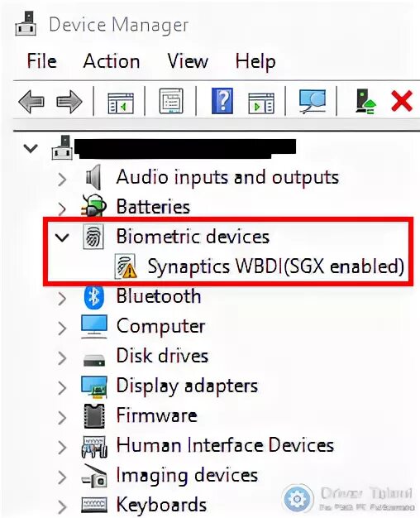Viewport: 420px width, 518px height.
Task: Click the Show/Hide Action pane toolbar icon
Action: pos(261,103)
